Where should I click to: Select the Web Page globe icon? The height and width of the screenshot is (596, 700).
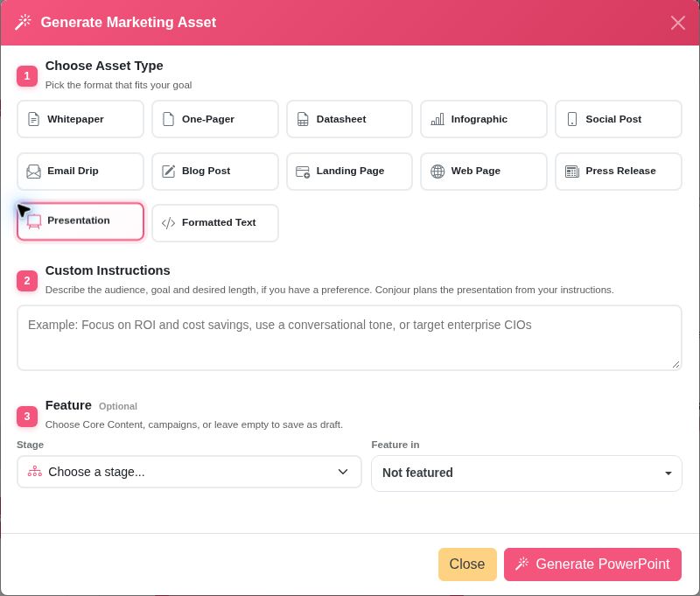pyautogui.click(x=437, y=172)
